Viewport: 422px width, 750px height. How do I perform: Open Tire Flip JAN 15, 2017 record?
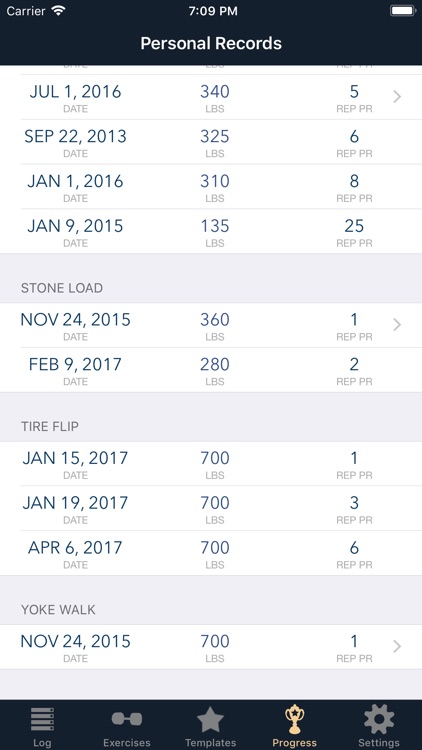tap(211, 464)
